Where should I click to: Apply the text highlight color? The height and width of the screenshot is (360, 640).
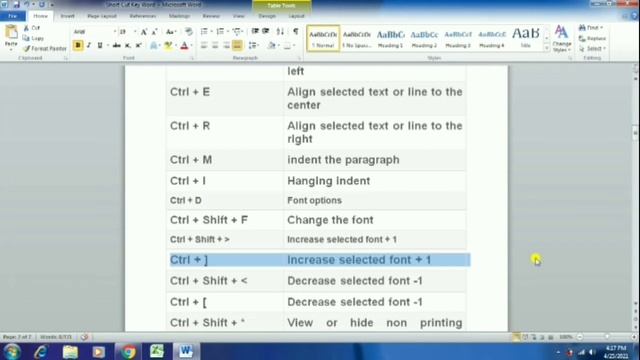pos(168,45)
